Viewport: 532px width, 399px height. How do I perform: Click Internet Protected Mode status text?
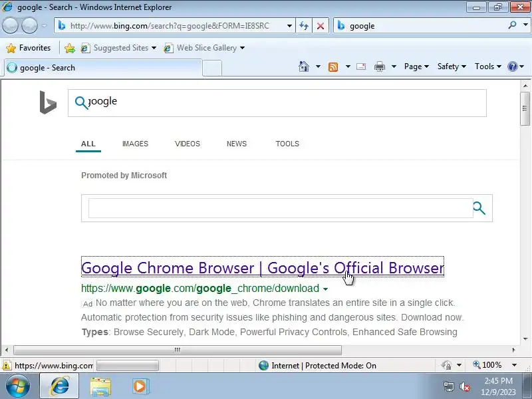click(323, 365)
